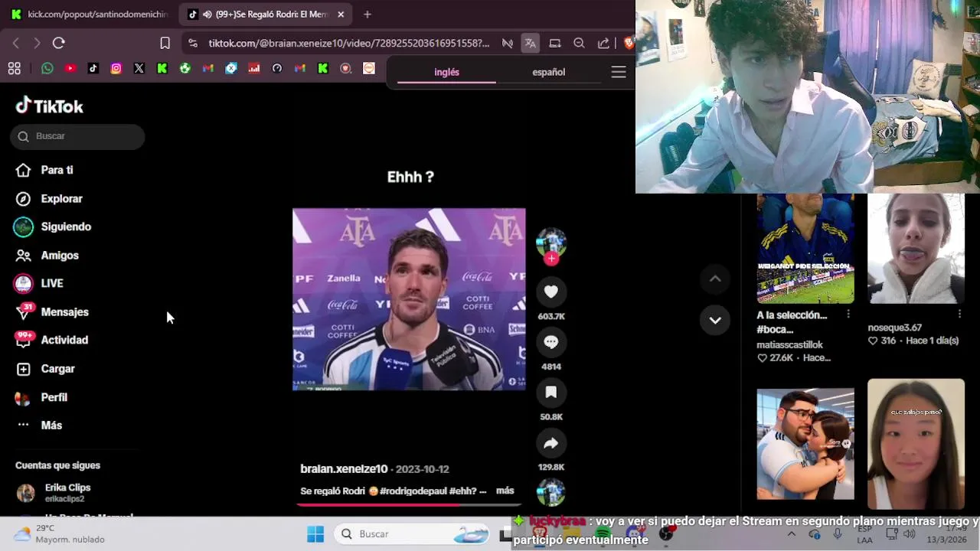Reload the page

pyautogui.click(x=59, y=43)
